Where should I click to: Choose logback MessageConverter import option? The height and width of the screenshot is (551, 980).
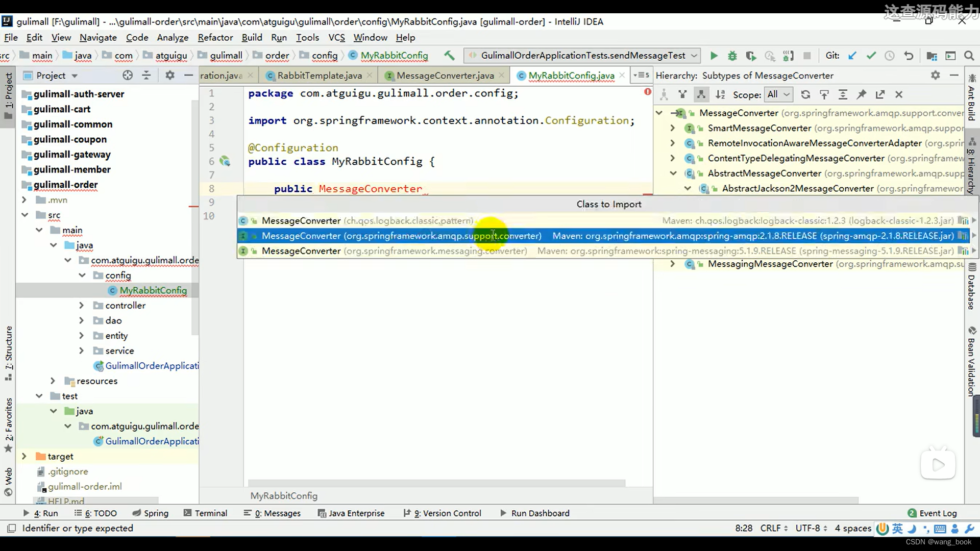click(607, 221)
